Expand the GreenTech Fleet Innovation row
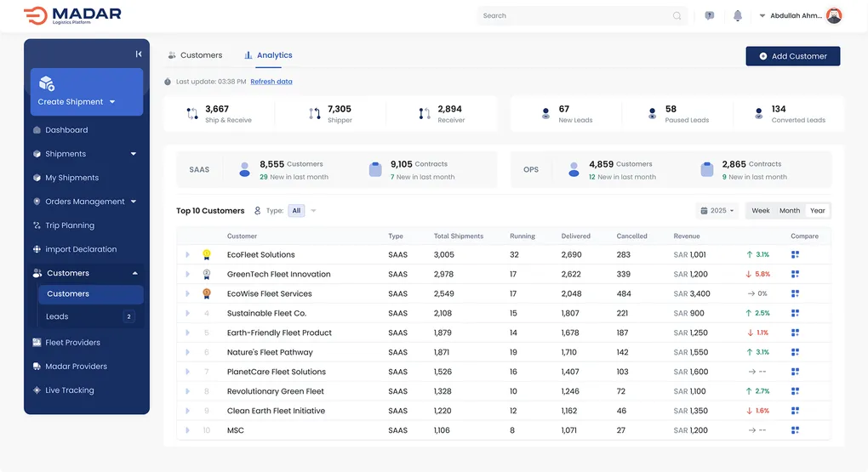The width and height of the screenshot is (868, 472). coord(188,275)
